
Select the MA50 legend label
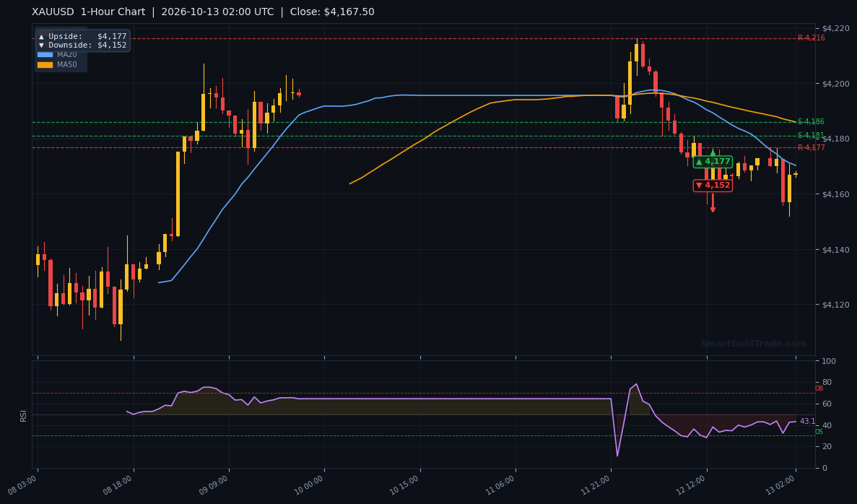coord(66,64)
